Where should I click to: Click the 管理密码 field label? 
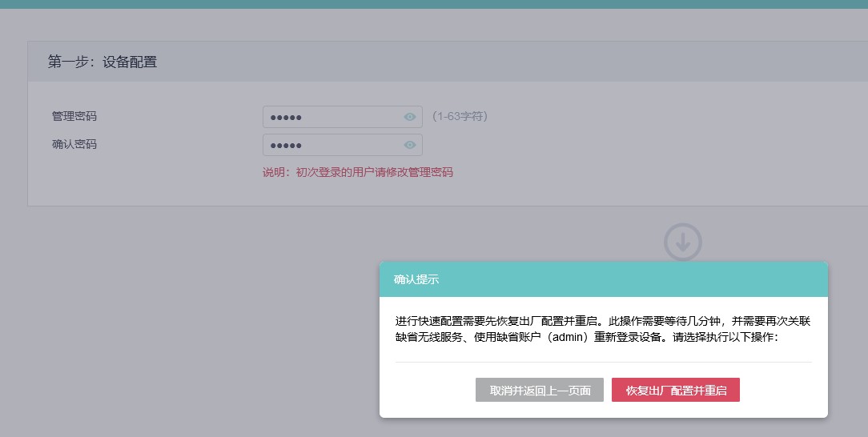[74, 117]
